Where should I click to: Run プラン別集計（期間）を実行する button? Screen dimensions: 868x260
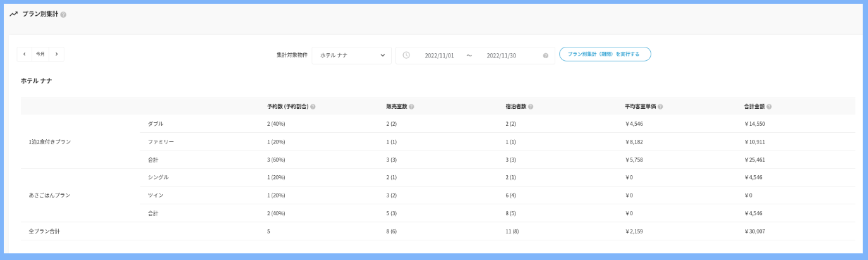(x=605, y=54)
